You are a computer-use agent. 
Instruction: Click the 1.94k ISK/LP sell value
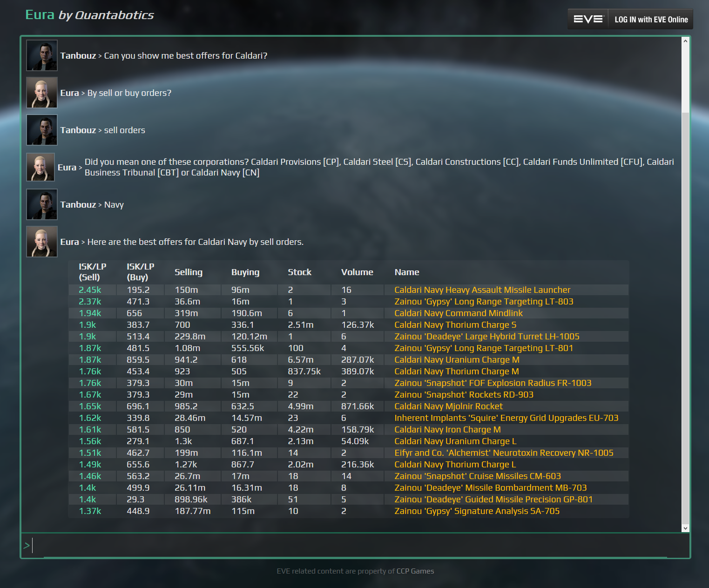coord(90,313)
